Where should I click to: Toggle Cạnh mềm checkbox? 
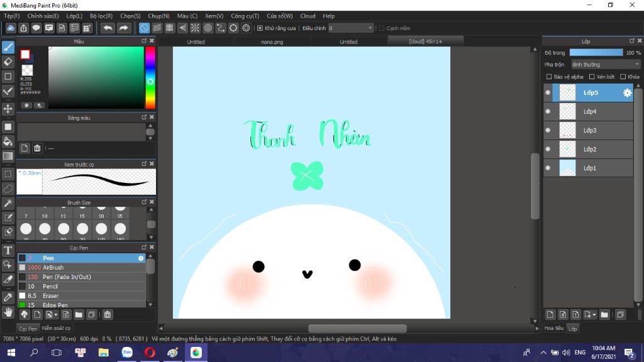coord(382,28)
